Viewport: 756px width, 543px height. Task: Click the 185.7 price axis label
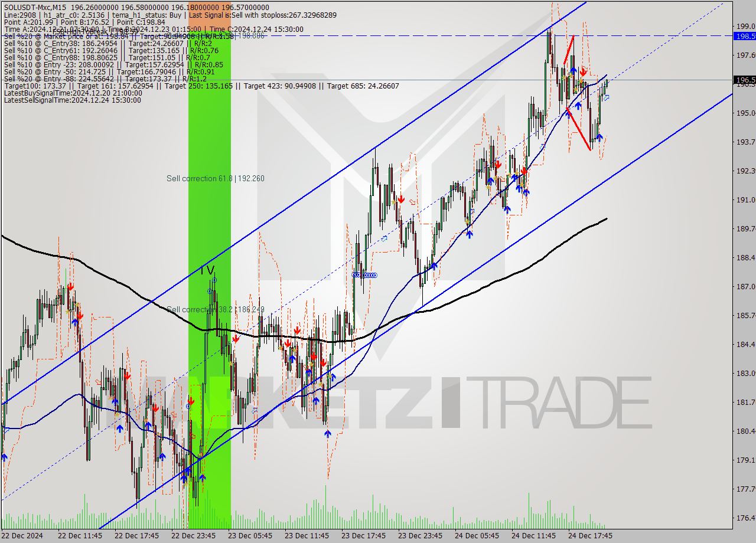coord(745,316)
